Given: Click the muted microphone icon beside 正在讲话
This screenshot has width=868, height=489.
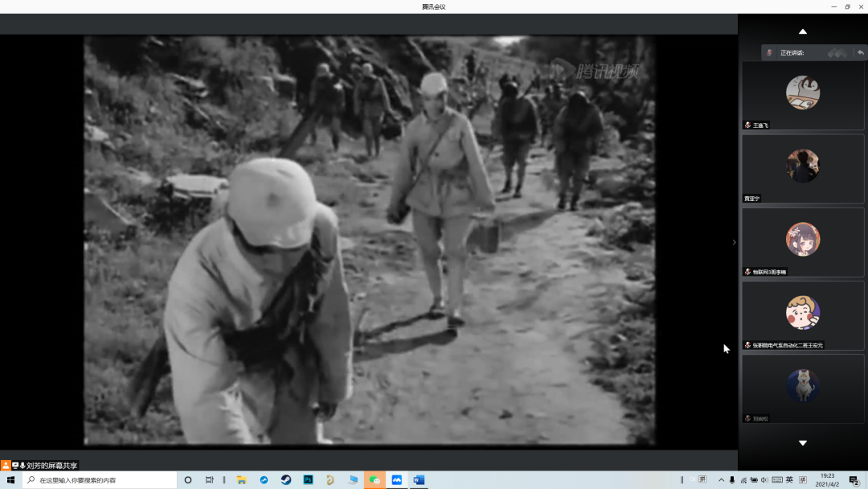Looking at the screenshot, I should (769, 52).
